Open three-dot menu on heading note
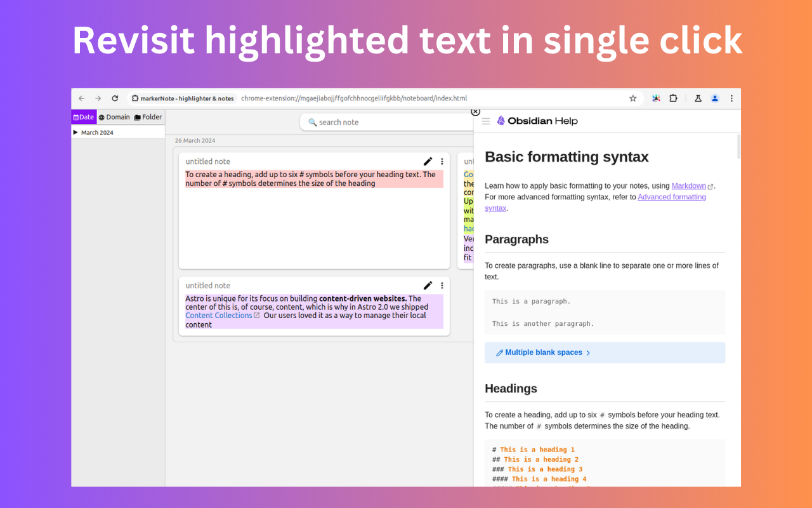Screen dimensions: 812x508 pos(442,161)
